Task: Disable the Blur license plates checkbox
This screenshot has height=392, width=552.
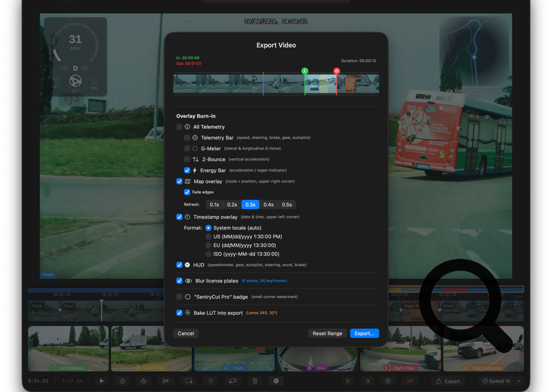Action: [x=179, y=281]
